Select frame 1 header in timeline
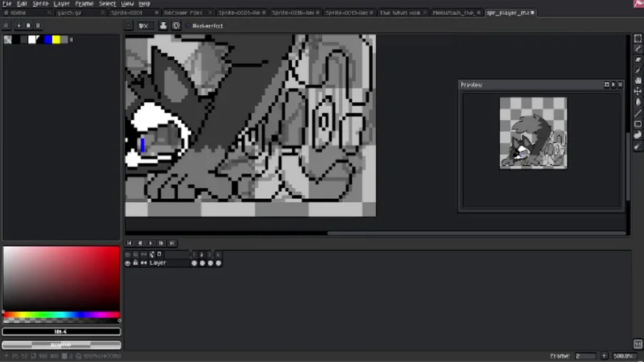 pyautogui.click(x=194, y=255)
